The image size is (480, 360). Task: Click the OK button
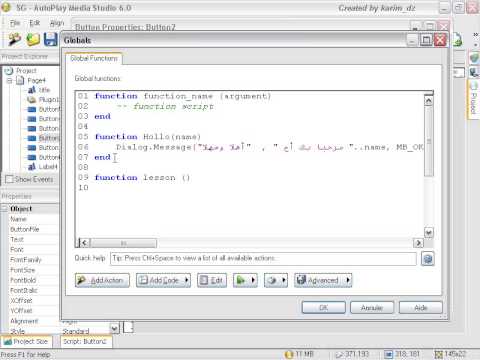pos(323,308)
